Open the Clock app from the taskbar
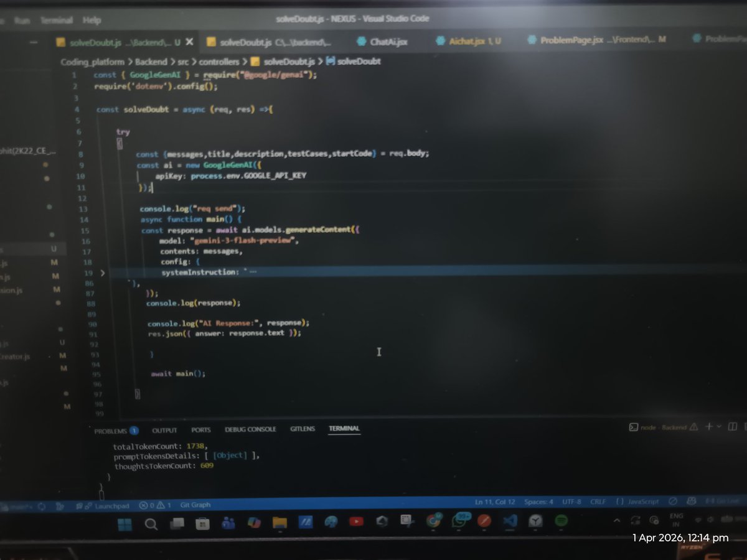 coord(535,520)
